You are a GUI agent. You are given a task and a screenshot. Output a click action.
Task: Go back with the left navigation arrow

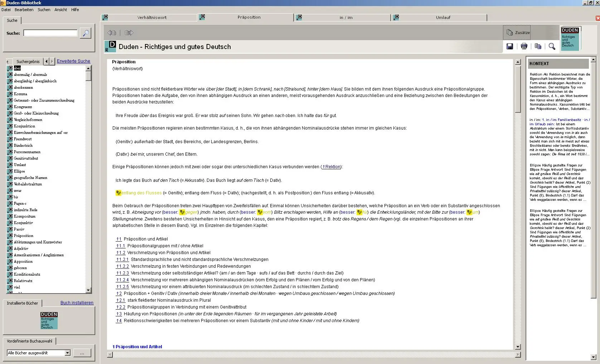point(112,33)
